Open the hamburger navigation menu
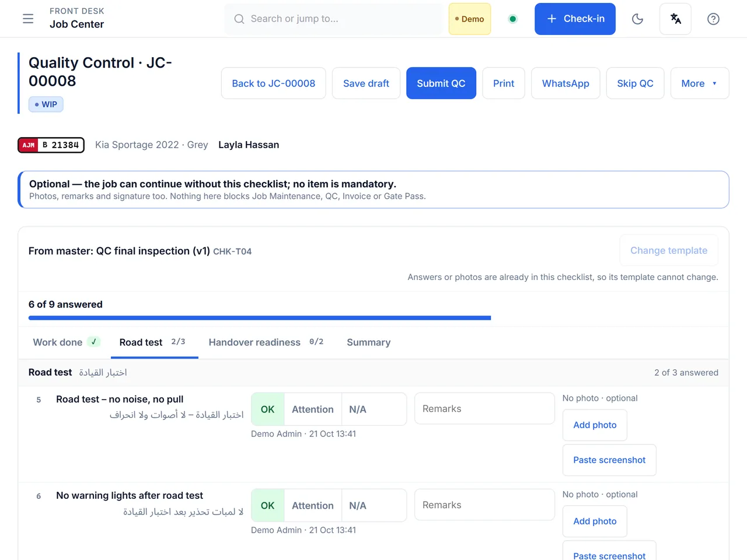Screen dimensions: 747x560 point(28,19)
